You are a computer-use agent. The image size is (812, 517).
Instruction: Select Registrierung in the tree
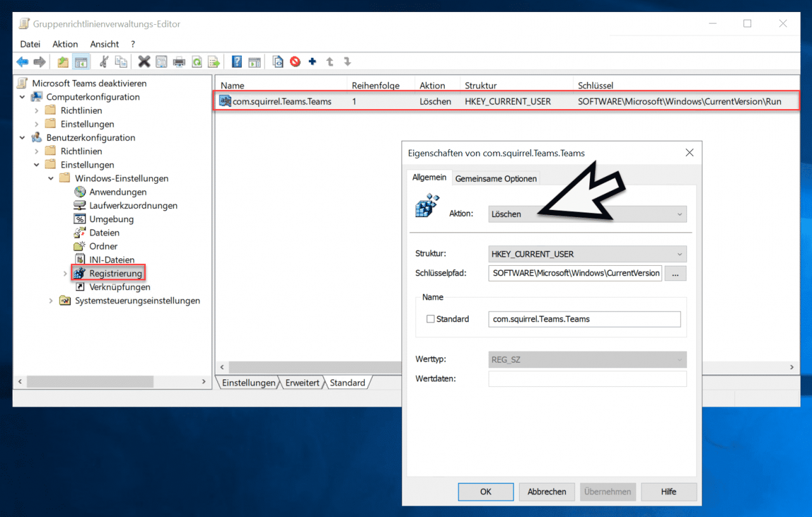click(x=115, y=273)
